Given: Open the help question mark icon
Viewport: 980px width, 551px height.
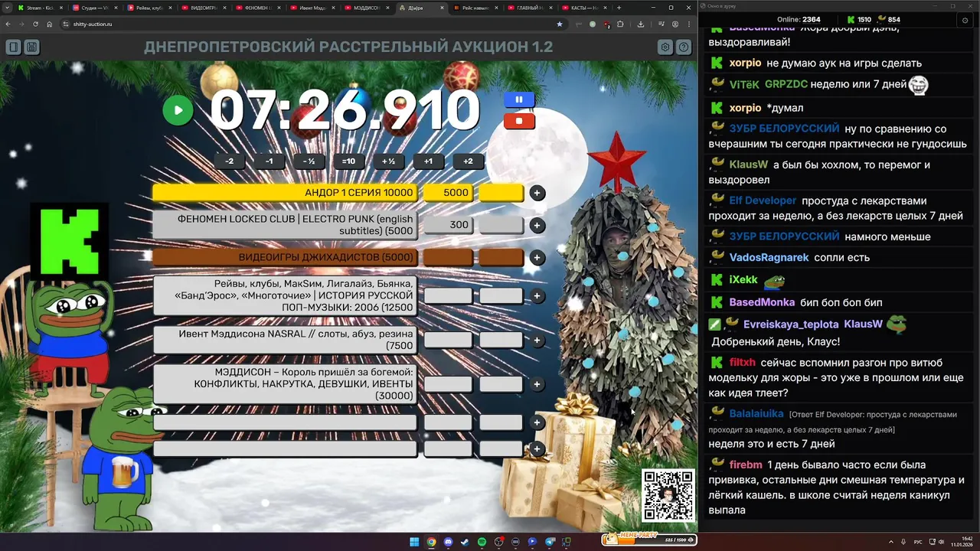Looking at the screenshot, I should coord(684,47).
